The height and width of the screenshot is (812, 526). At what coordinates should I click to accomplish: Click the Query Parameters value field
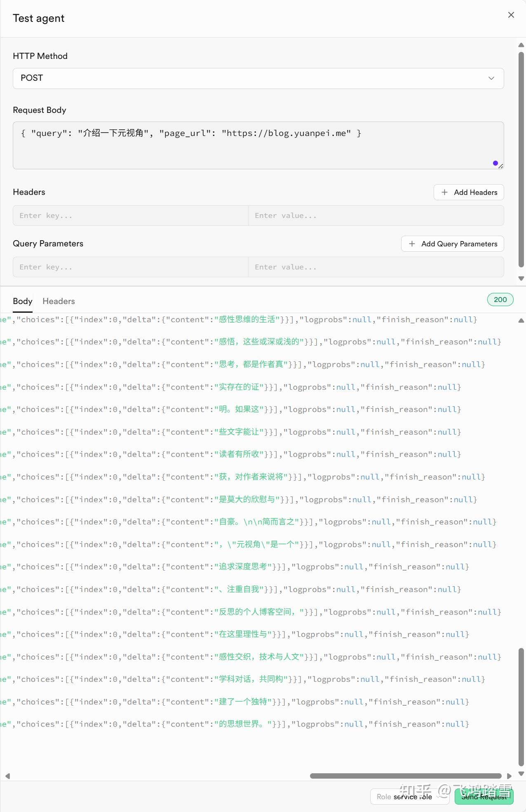(376, 267)
